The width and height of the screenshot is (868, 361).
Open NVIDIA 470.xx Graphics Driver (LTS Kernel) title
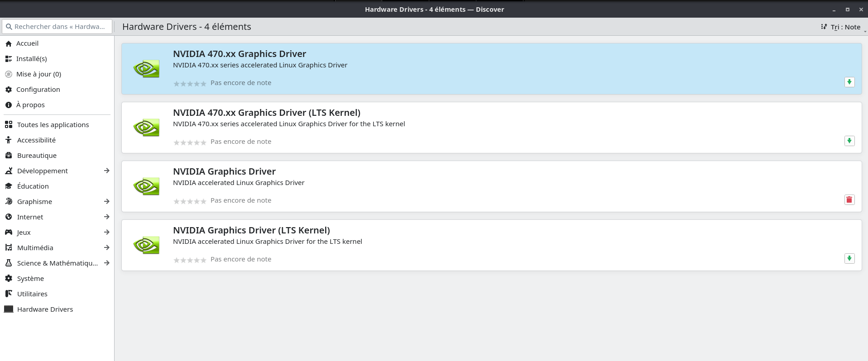(x=267, y=113)
